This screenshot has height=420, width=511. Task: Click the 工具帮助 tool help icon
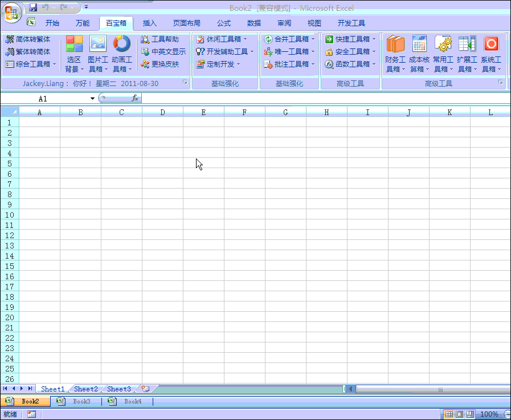pos(160,40)
